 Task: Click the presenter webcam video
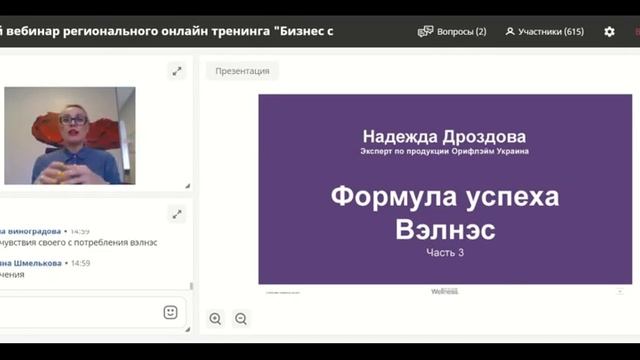(x=70, y=136)
